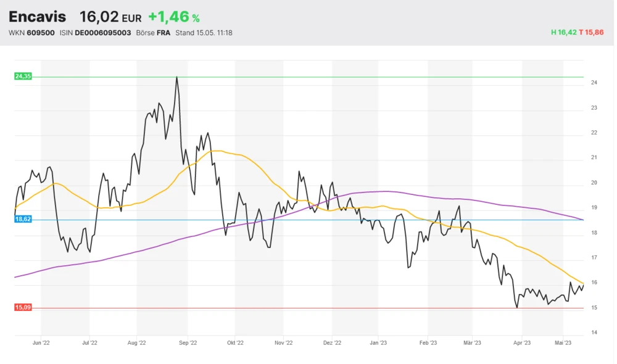617x364 pixels.
Task: Select the Nov '22 timeline label
Action: pos(283,342)
